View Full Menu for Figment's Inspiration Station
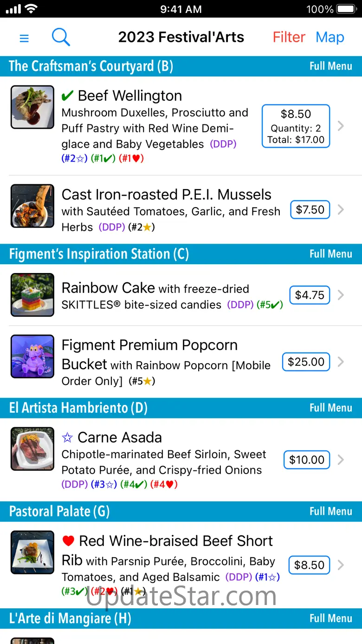Viewport: 362px width, 644px height. (x=330, y=254)
